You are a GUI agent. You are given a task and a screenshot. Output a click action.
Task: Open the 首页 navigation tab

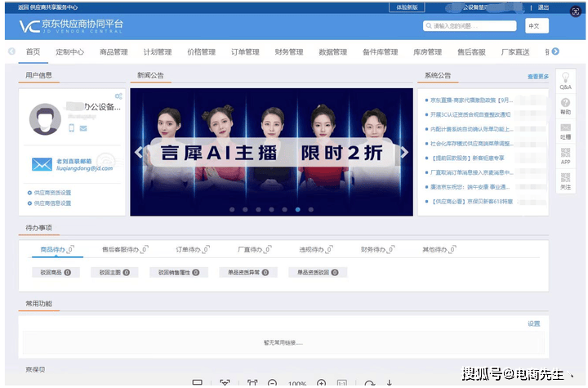pyautogui.click(x=33, y=51)
